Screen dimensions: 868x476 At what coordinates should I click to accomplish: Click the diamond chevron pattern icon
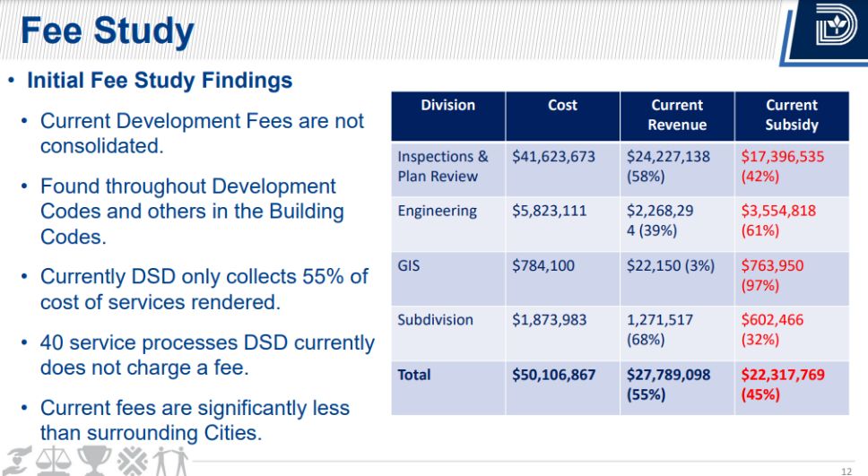point(131,460)
